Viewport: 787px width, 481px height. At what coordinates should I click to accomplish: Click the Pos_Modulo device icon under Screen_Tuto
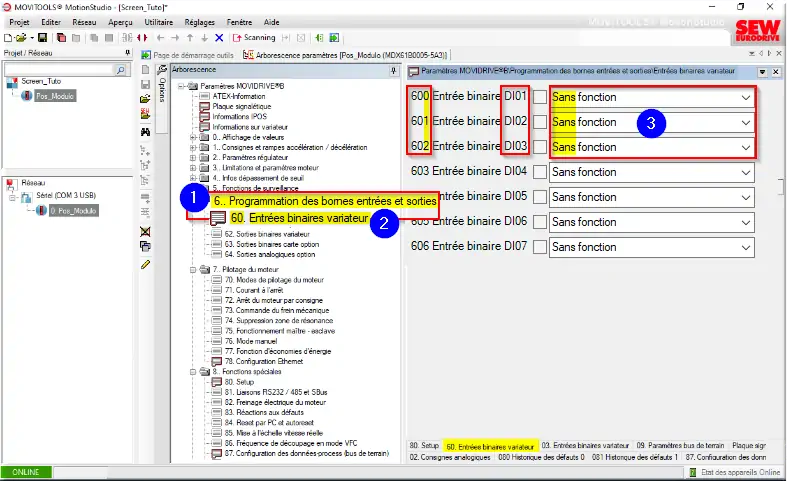click(27, 96)
